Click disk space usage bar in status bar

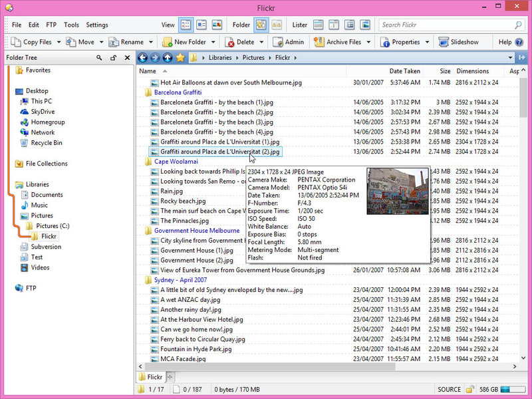pos(513,389)
